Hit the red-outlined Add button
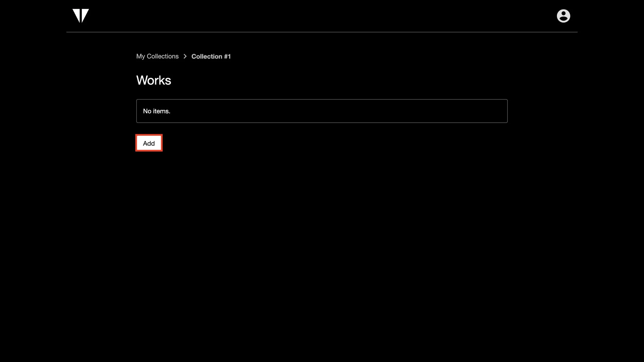 coord(149,143)
